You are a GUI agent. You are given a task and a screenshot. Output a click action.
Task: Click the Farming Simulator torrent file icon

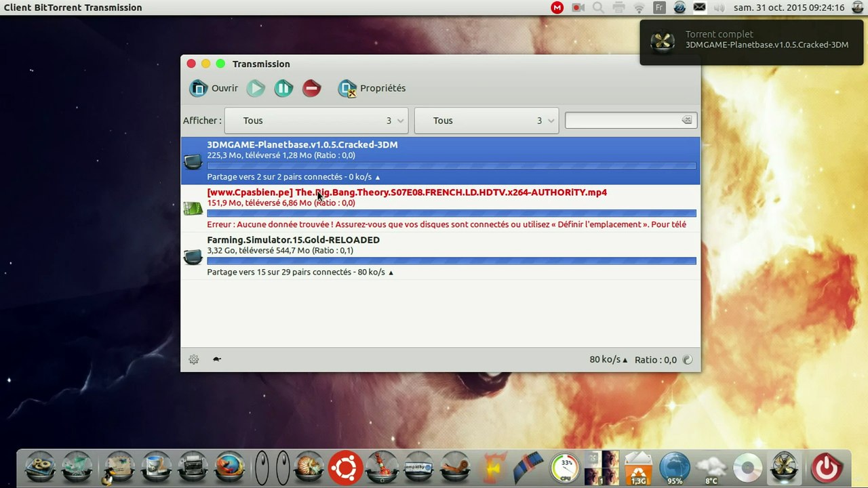[x=193, y=256]
